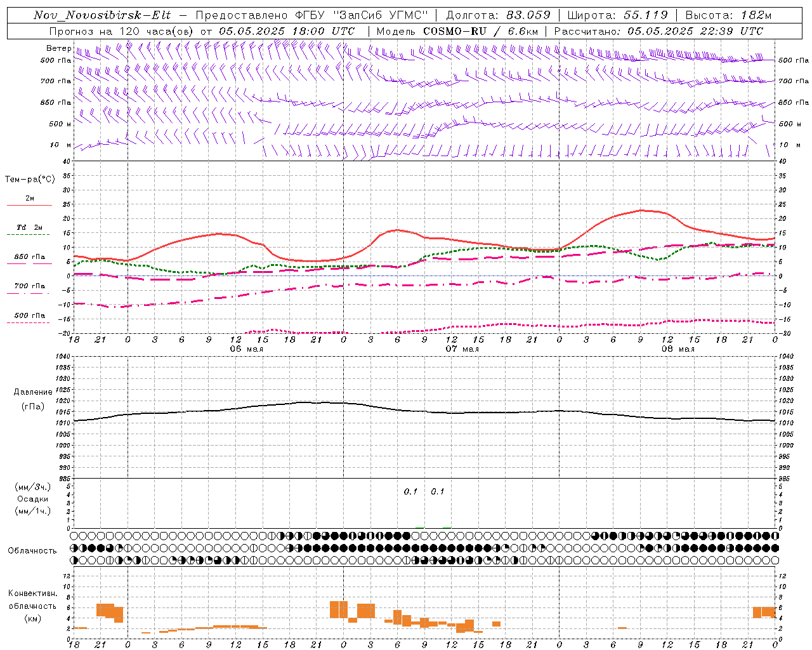Select the 2м temperature legend entry

tap(30, 198)
